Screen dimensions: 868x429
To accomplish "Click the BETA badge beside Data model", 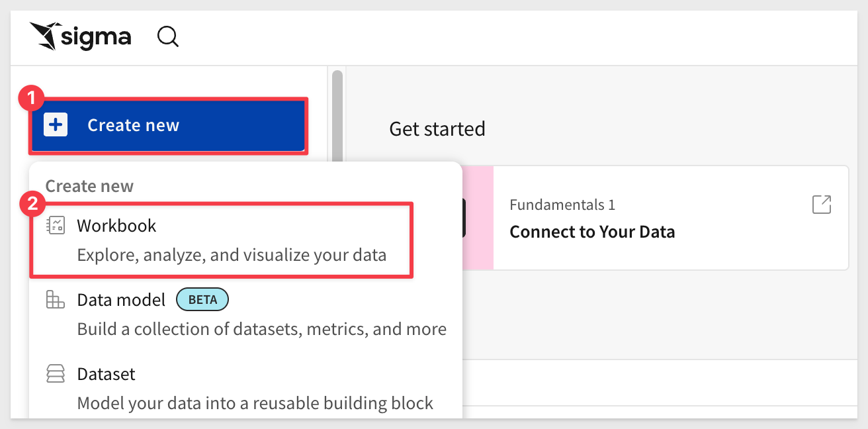I will tap(202, 300).
